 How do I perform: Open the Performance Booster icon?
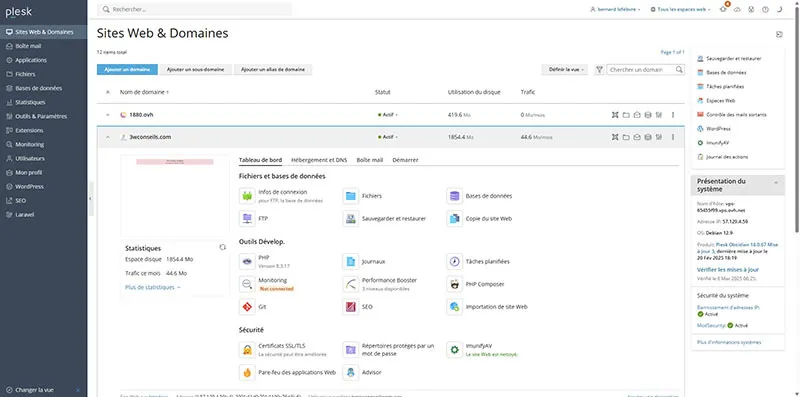tap(350, 284)
